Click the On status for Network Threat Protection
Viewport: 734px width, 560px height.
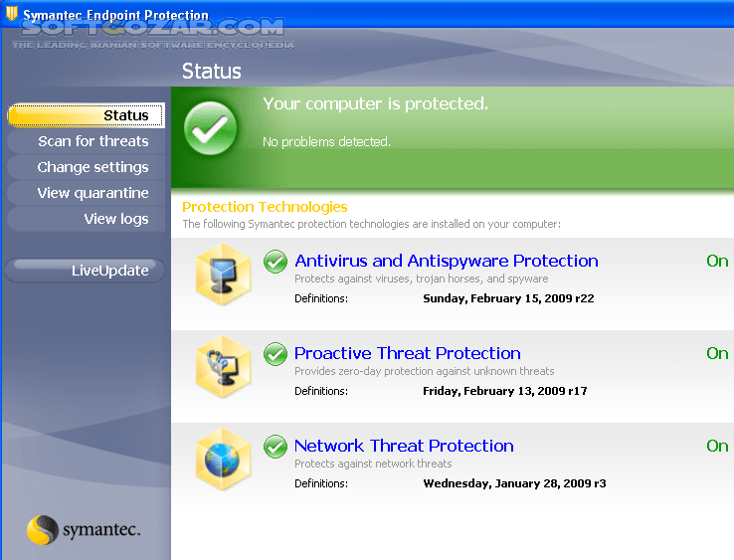pos(717,446)
